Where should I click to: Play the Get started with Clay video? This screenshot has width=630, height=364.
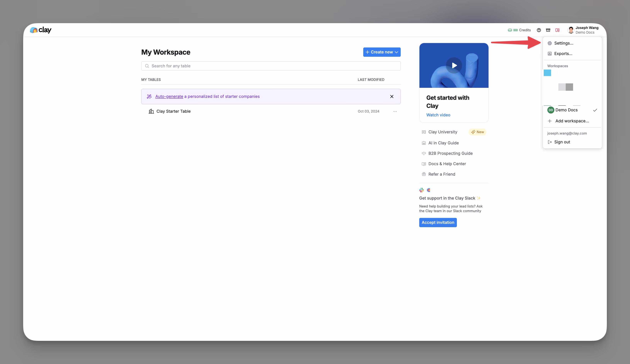coord(454,65)
